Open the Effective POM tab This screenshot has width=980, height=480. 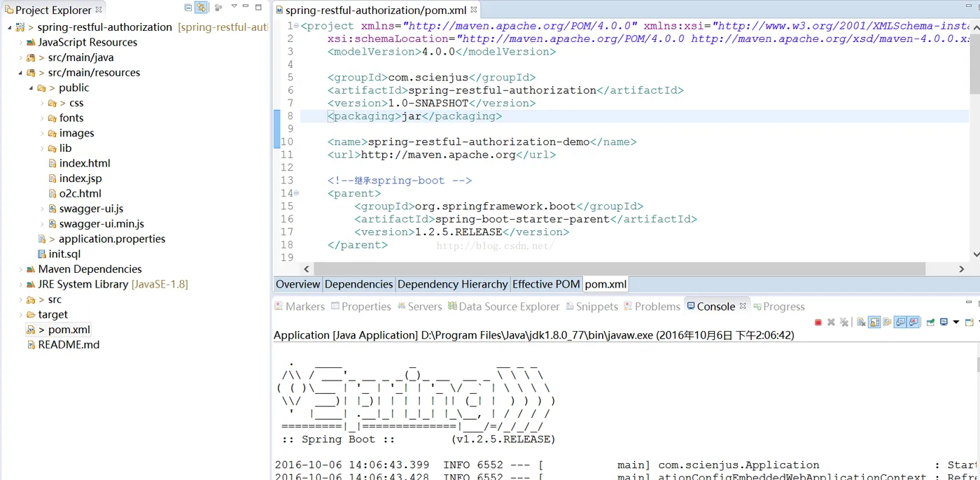[x=546, y=284]
